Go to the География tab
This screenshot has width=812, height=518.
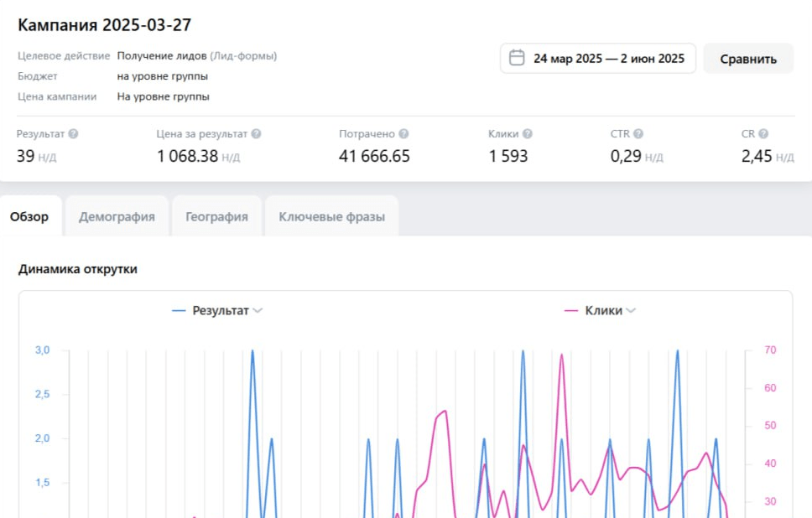click(x=216, y=216)
